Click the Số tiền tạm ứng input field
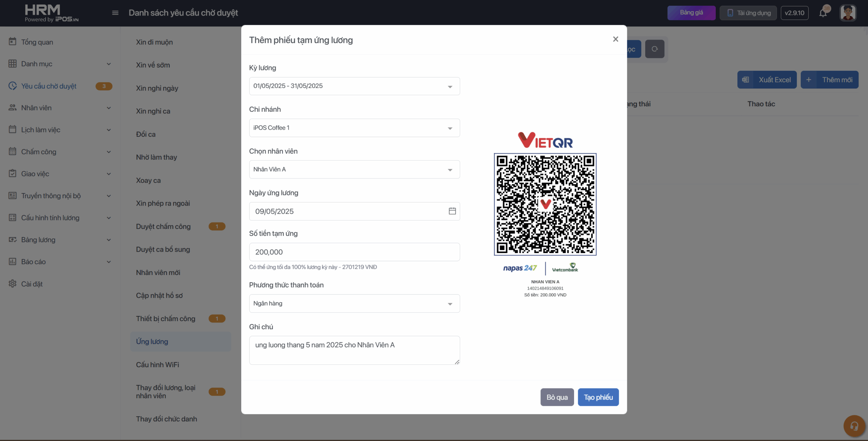 [354, 252]
